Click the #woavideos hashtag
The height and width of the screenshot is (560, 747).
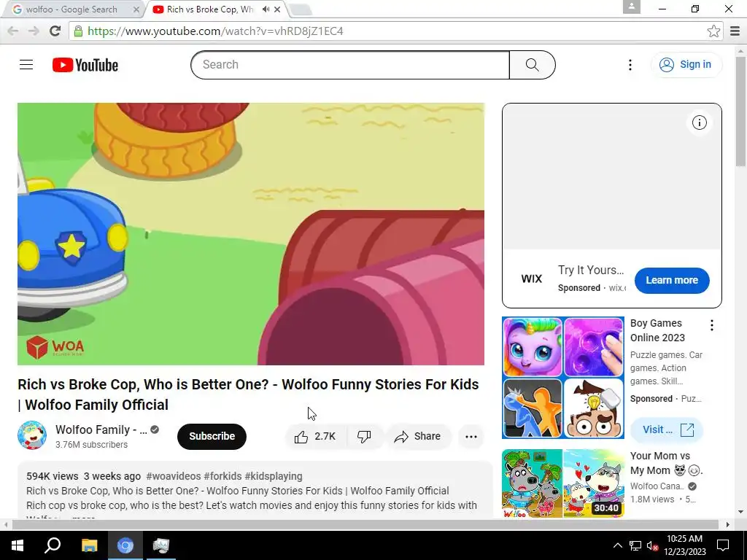pyautogui.click(x=174, y=476)
